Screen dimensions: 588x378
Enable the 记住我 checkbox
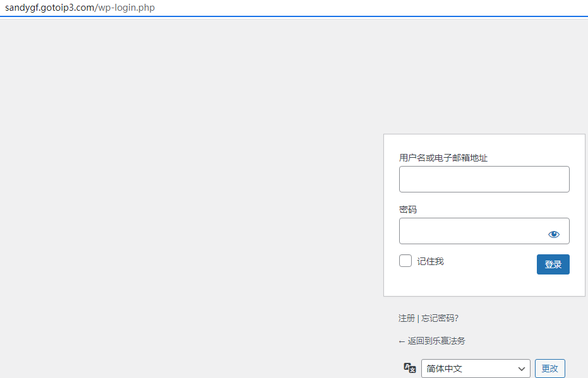(405, 261)
